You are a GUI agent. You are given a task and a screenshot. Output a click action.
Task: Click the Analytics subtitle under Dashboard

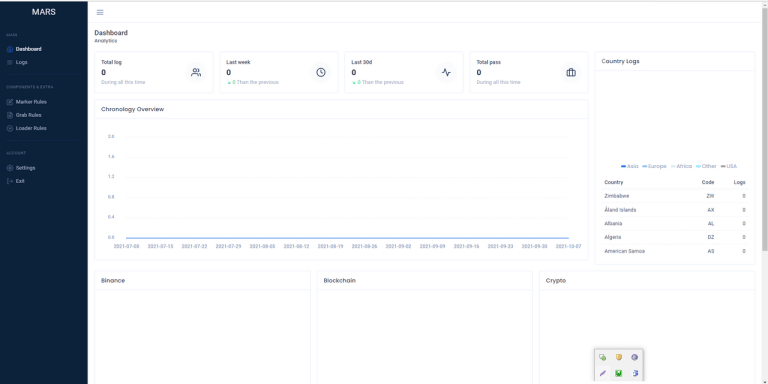pos(106,41)
